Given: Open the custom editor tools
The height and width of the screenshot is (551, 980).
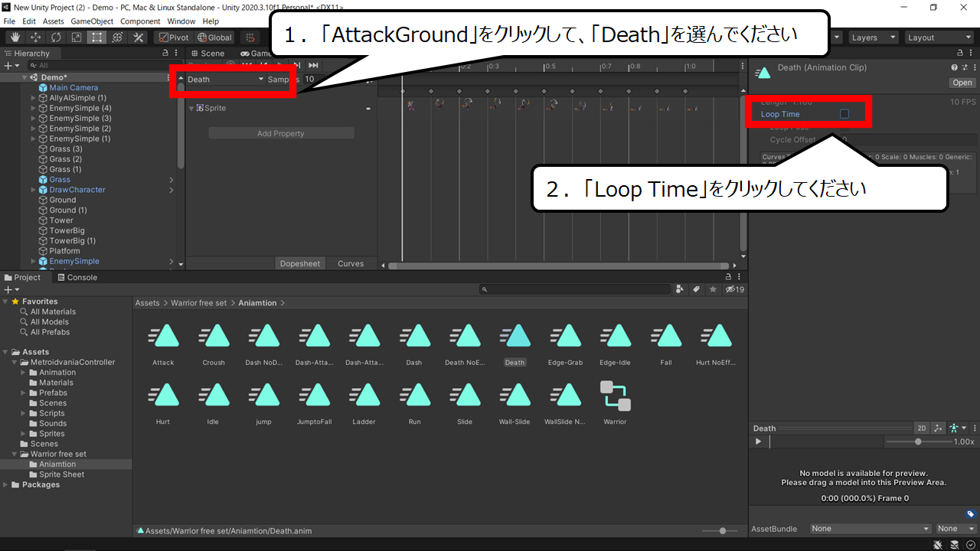Looking at the screenshot, I should coord(139,37).
